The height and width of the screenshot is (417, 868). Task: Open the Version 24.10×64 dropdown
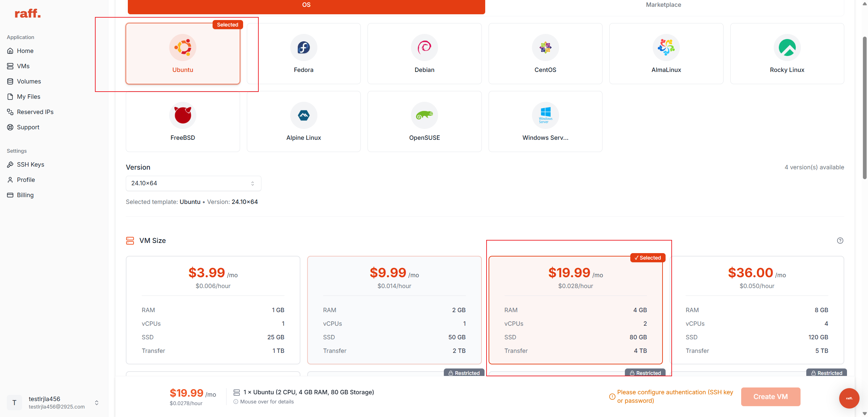point(194,183)
